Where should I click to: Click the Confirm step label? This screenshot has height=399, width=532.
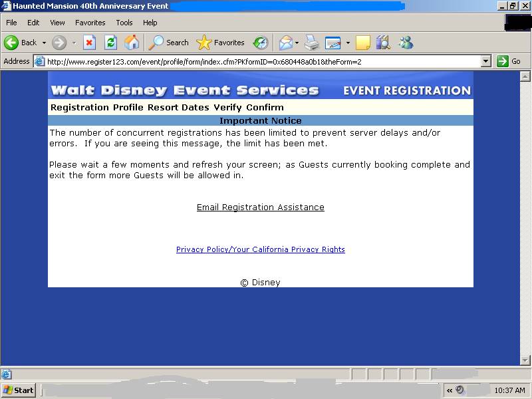(x=265, y=108)
